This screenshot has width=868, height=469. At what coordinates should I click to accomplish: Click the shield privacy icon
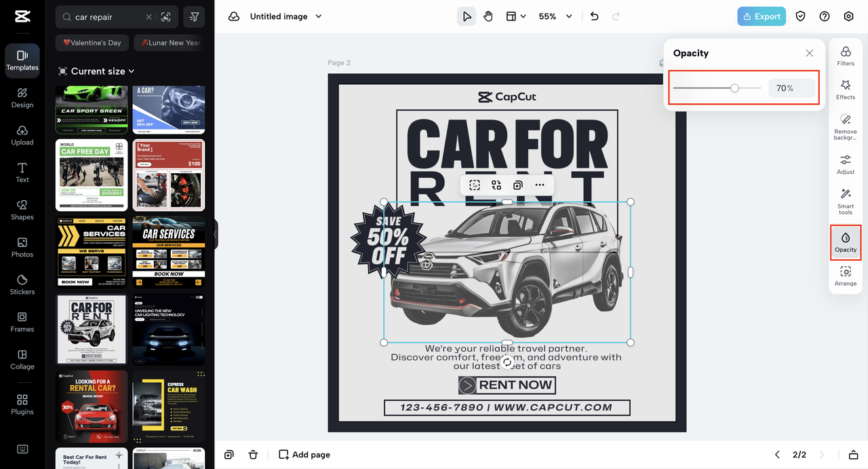coord(801,16)
